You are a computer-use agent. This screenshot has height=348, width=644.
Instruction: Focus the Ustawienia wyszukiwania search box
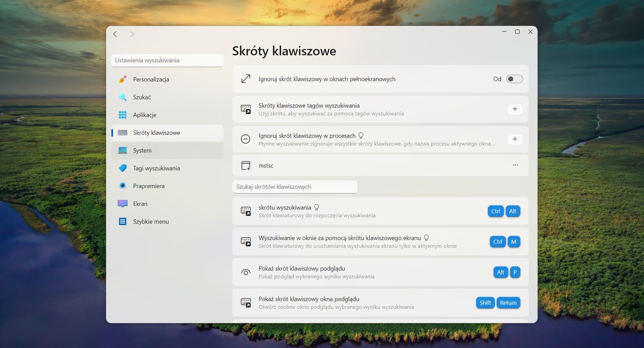[x=167, y=60]
